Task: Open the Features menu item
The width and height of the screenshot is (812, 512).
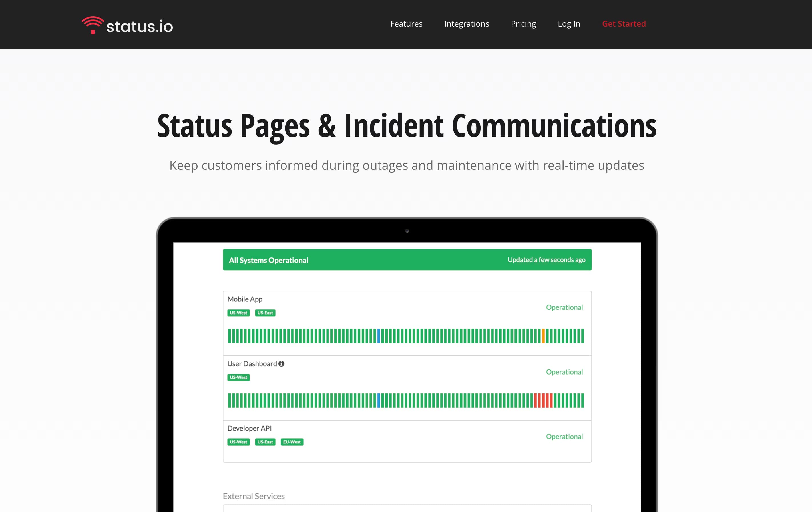Action: tap(406, 24)
